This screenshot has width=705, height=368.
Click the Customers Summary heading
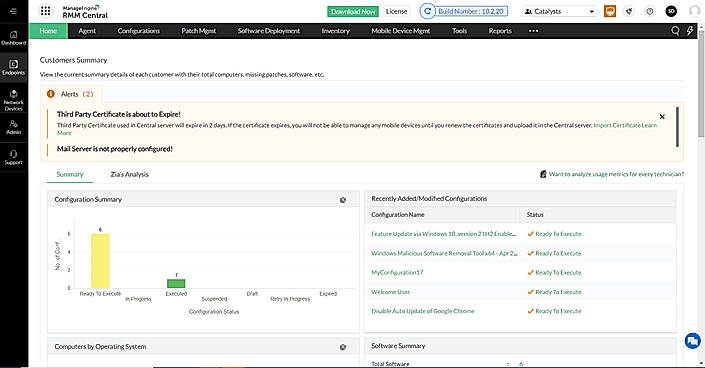pos(73,60)
